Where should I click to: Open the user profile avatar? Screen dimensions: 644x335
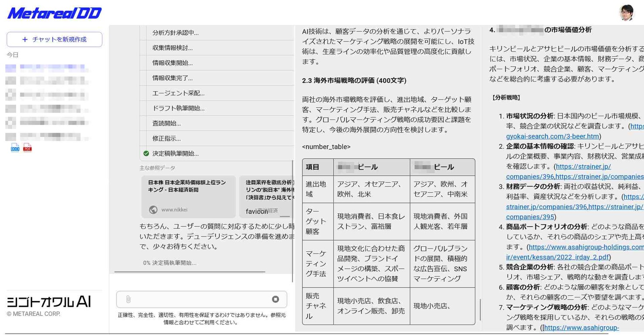(627, 13)
